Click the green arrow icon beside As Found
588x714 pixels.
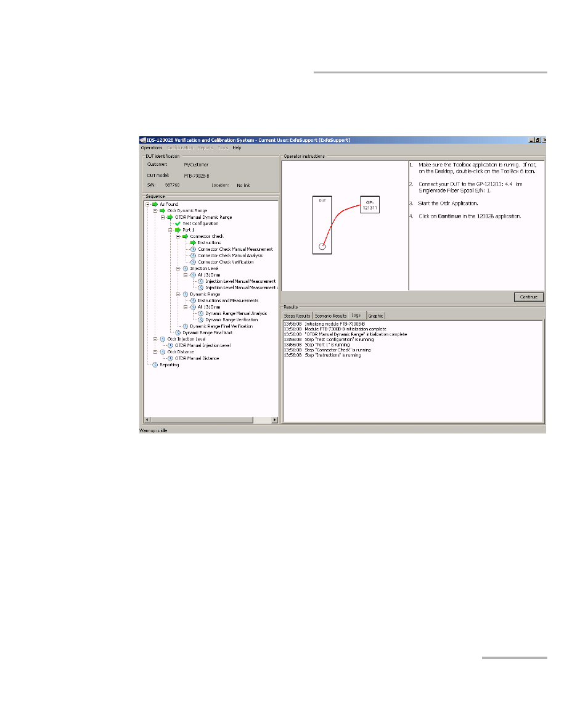(x=155, y=205)
